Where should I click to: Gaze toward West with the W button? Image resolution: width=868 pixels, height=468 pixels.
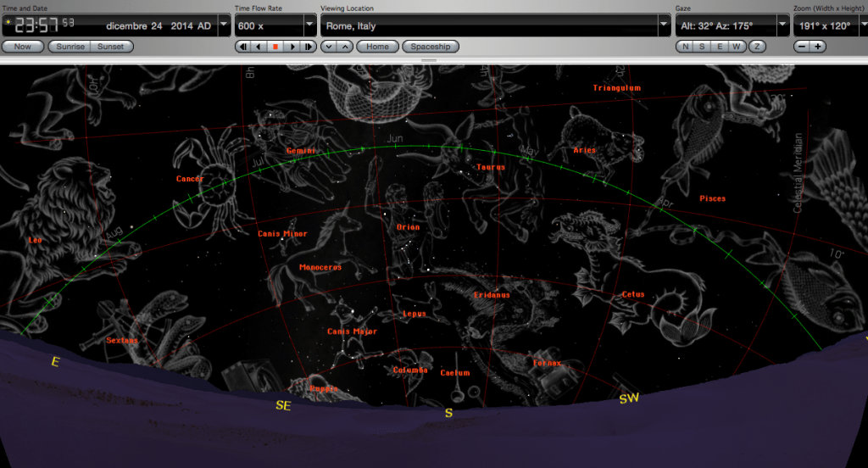737,47
